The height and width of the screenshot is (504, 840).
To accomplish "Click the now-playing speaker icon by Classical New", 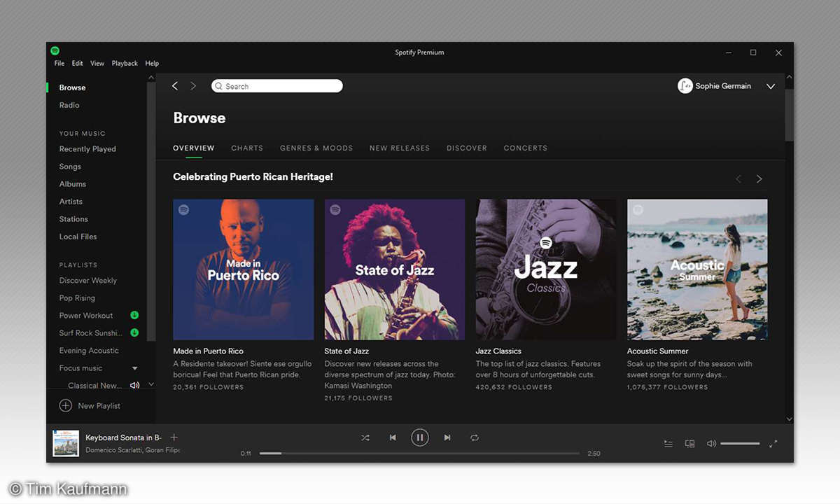I will point(134,386).
